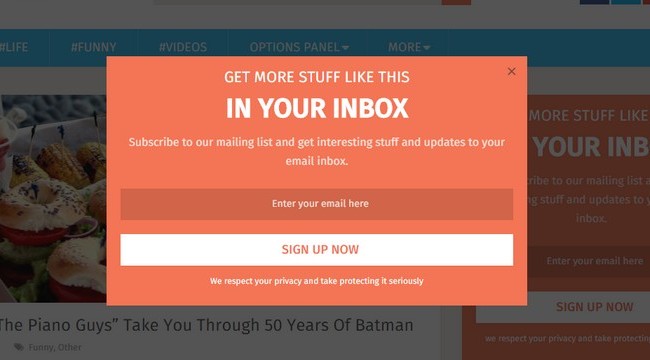
Task: Select the #VIDEOS menu item
Action: click(183, 47)
